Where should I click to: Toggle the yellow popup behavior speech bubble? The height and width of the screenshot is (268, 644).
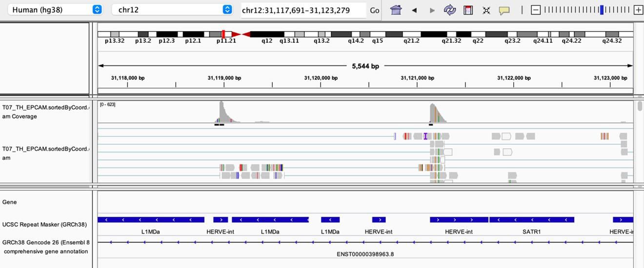coord(504,10)
